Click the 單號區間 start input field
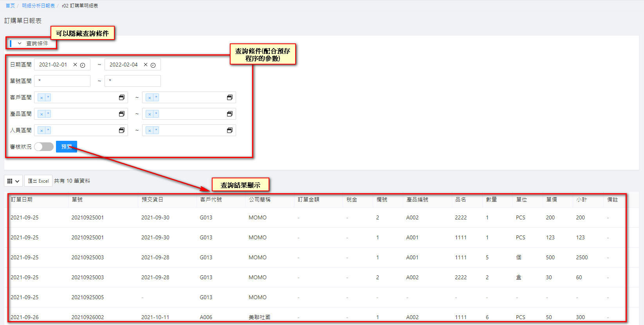644x325 pixels. (x=63, y=81)
